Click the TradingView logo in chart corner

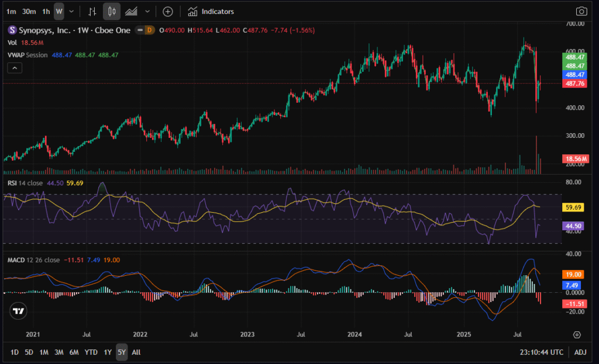[19, 311]
